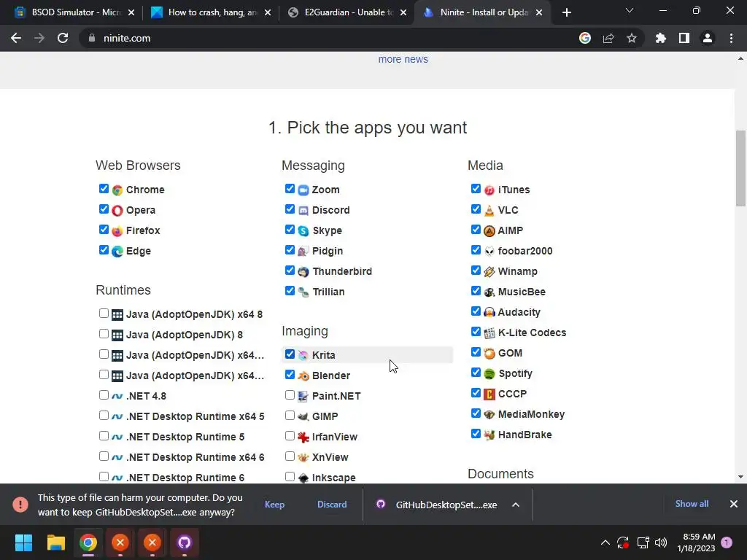Click the AIMP app icon

point(489,231)
